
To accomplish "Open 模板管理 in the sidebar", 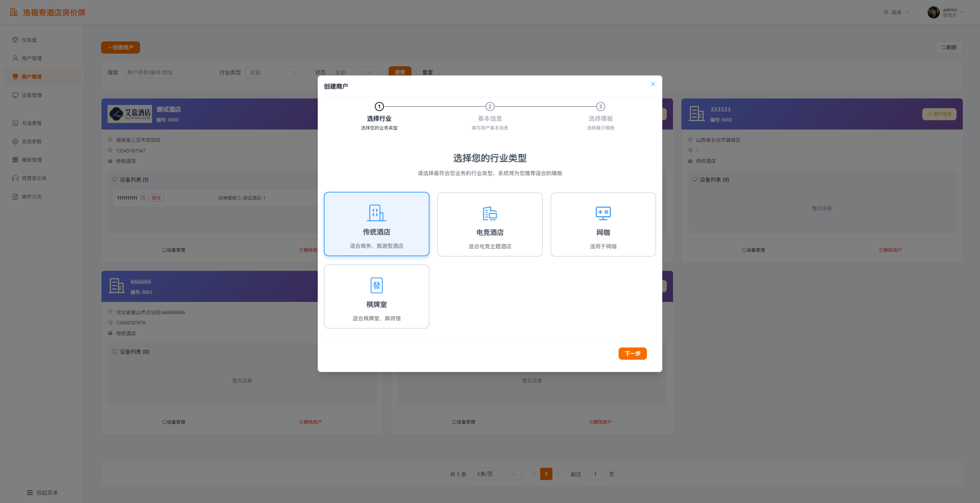I will [42, 160].
